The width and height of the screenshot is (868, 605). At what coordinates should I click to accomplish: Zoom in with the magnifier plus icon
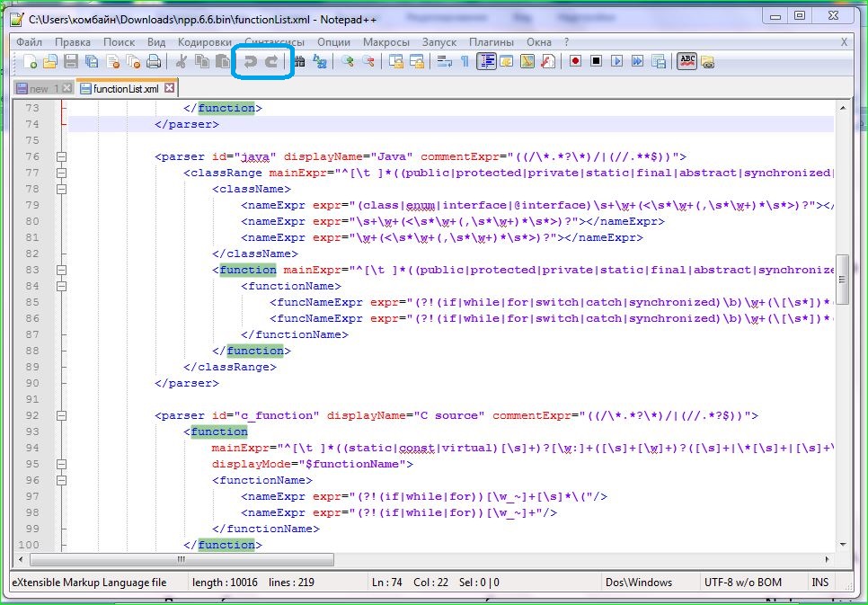pyautogui.click(x=348, y=61)
